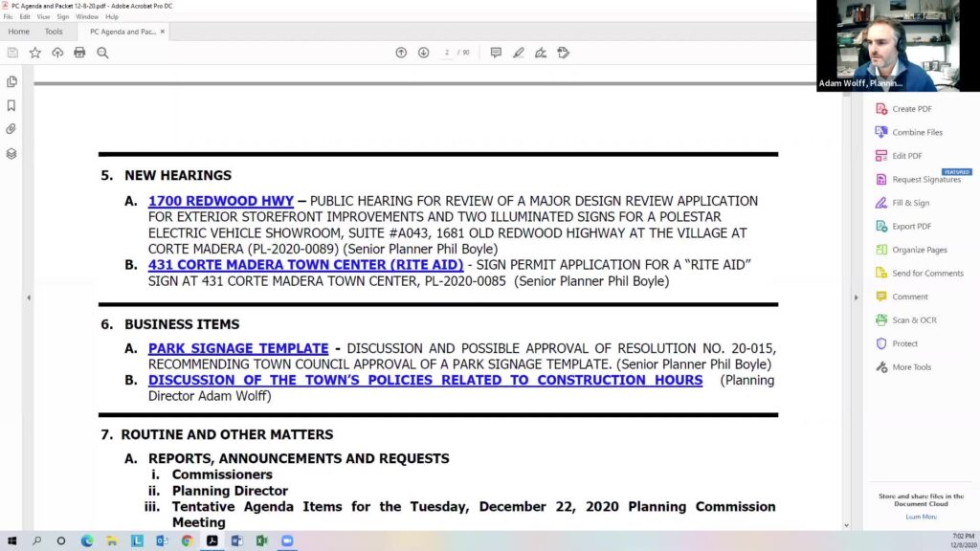Screen dimensions: 980x551
Task: Open Microsoft Word from taskbar
Action: click(237, 541)
